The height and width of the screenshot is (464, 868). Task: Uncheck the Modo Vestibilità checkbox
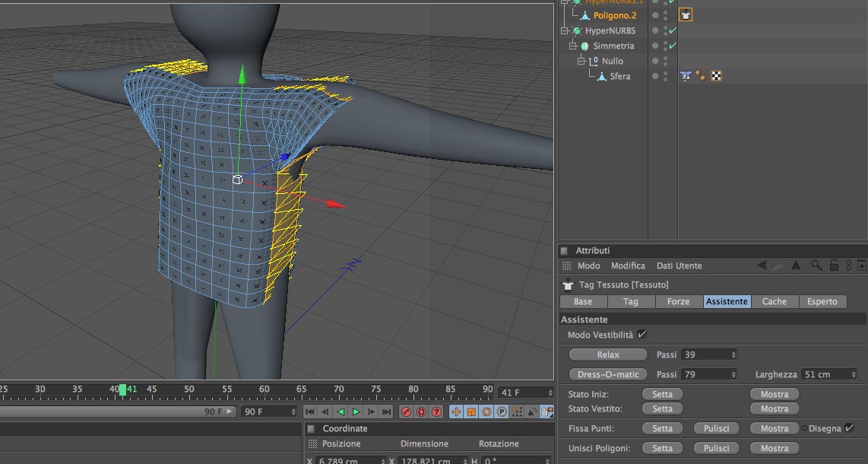tap(641, 335)
